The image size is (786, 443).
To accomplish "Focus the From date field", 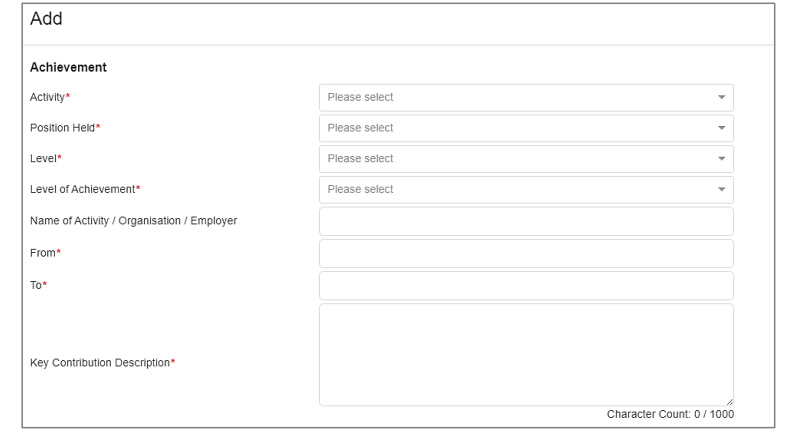I will [526, 253].
